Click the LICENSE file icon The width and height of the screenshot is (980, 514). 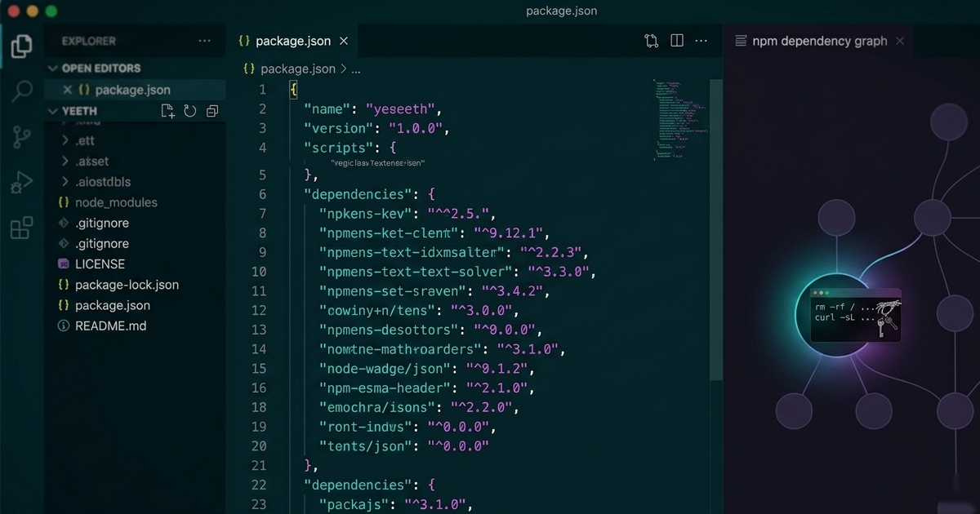click(x=64, y=264)
